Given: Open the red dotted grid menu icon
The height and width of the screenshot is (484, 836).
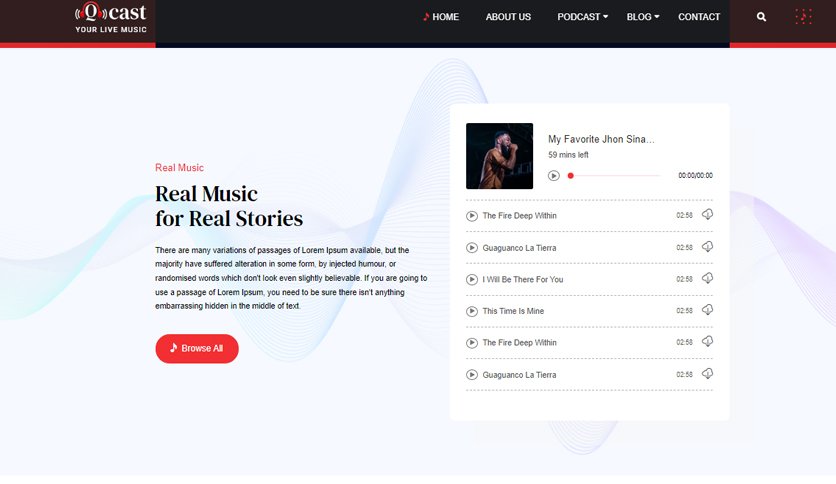Looking at the screenshot, I should 803,17.
